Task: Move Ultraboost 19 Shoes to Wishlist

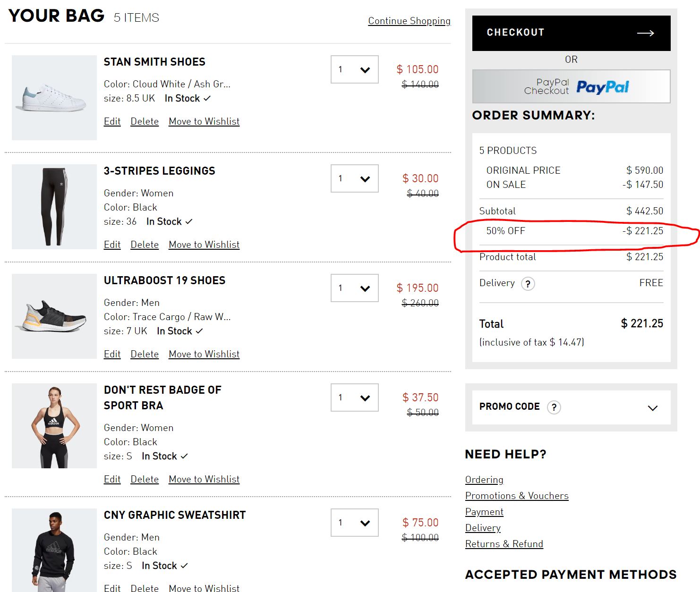Action: (204, 354)
